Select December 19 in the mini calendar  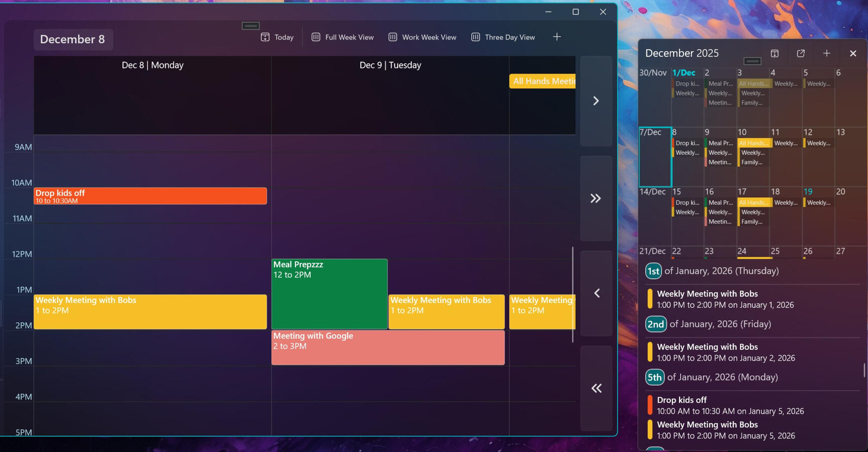coord(808,191)
